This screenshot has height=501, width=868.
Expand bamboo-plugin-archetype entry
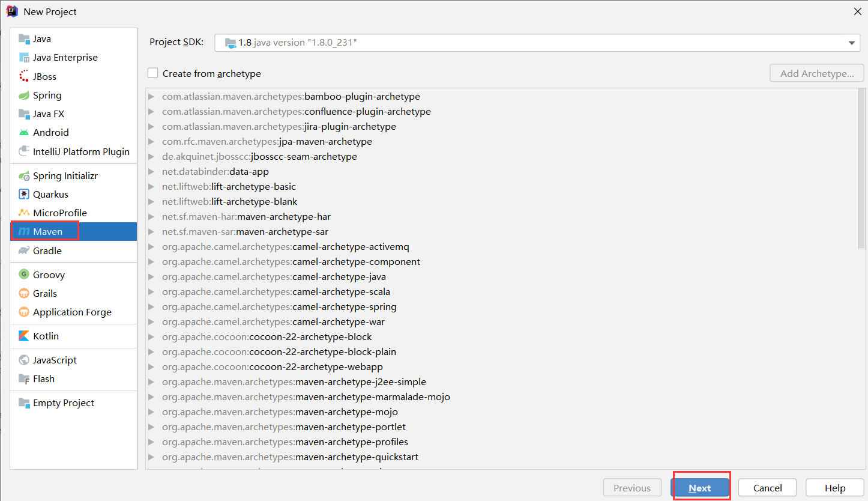(x=151, y=96)
